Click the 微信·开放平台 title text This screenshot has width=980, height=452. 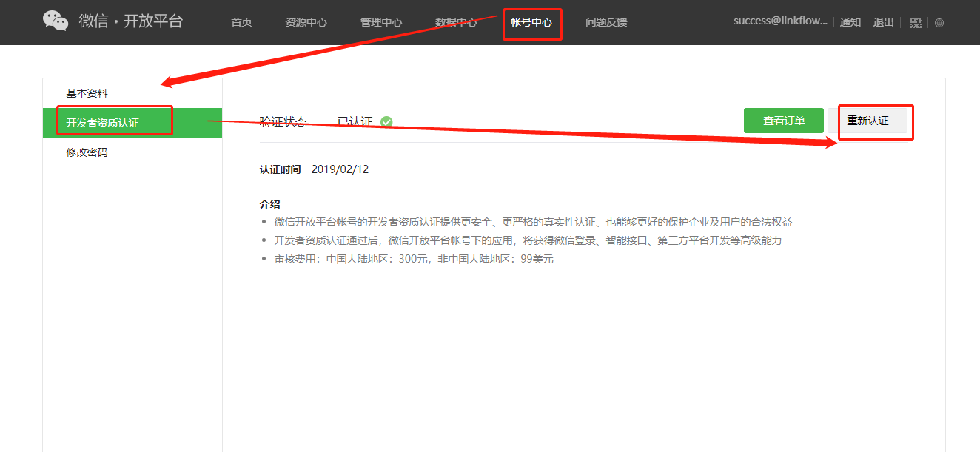[x=131, y=21]
